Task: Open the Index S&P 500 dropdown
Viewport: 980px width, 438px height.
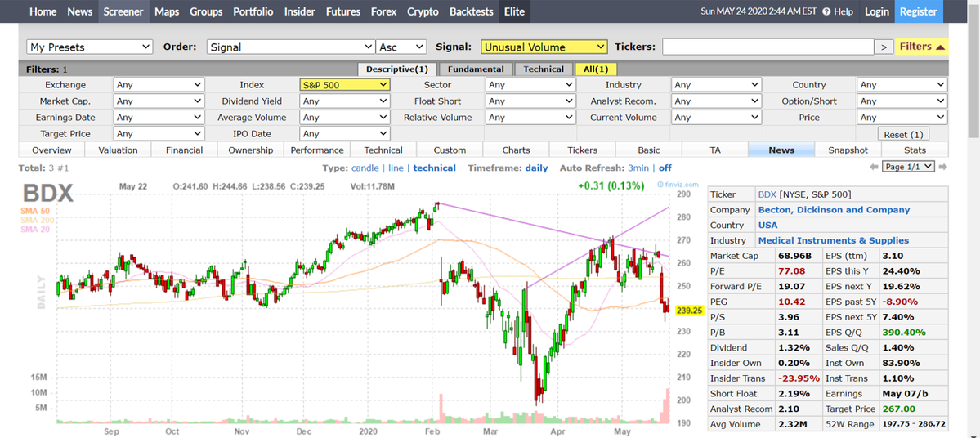Action: pos(345,84)
